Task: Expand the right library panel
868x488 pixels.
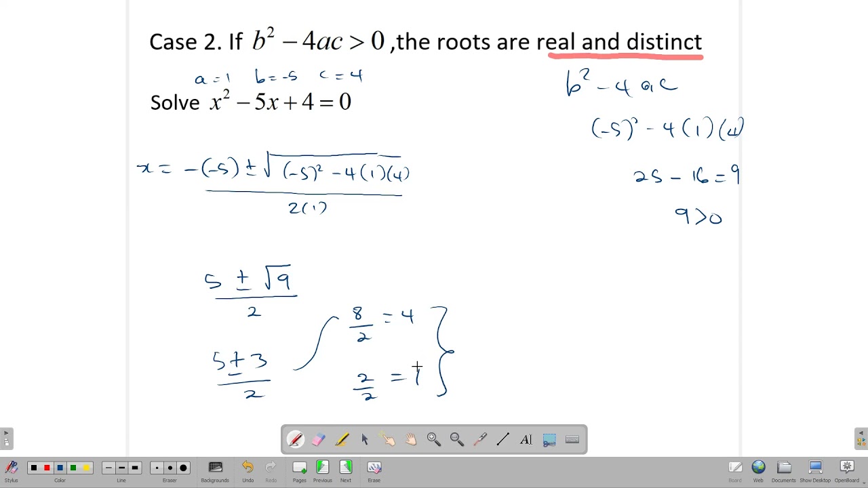Action: [x=861, y=439]
